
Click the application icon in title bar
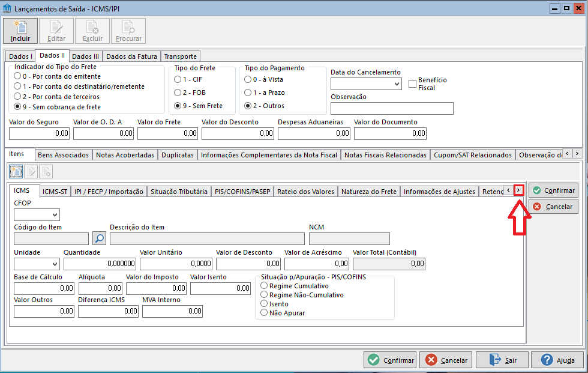(7, 8)
